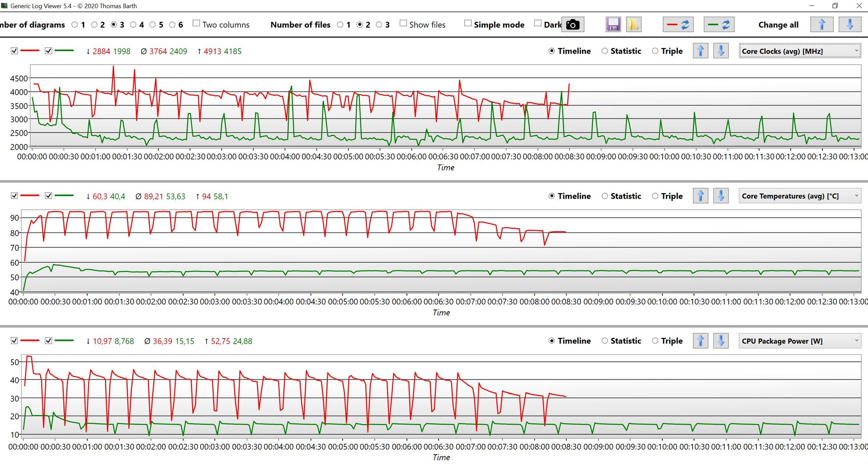868x470 pixels.
Task: Click Change all up arrow
Action: 822,25
